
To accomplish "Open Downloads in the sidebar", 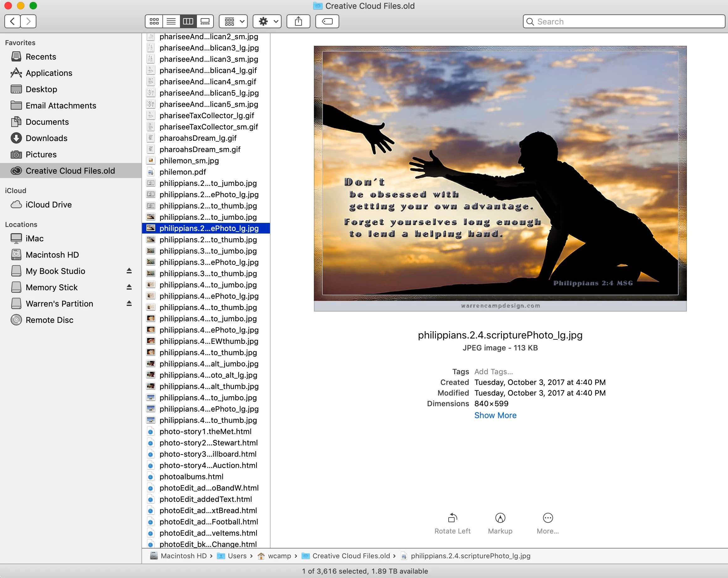I will pyautogui.click(x=47, y=138).
